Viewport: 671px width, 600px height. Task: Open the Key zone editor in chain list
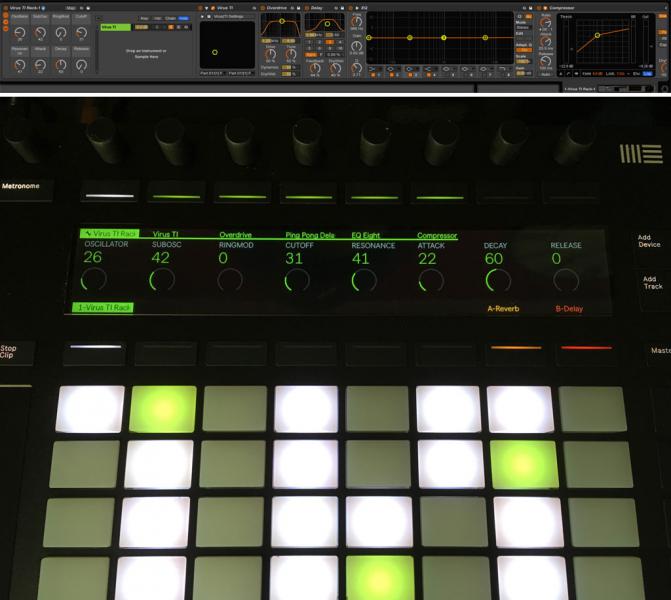click(x=145, y=18)
